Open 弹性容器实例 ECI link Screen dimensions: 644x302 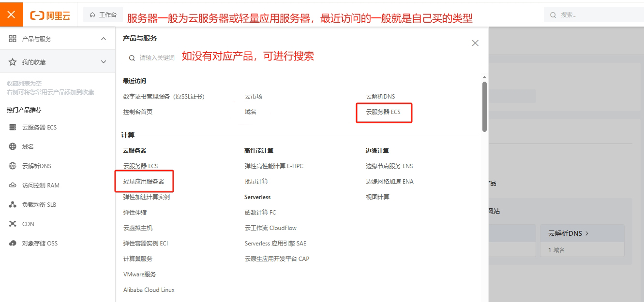[x=146, y=244]
